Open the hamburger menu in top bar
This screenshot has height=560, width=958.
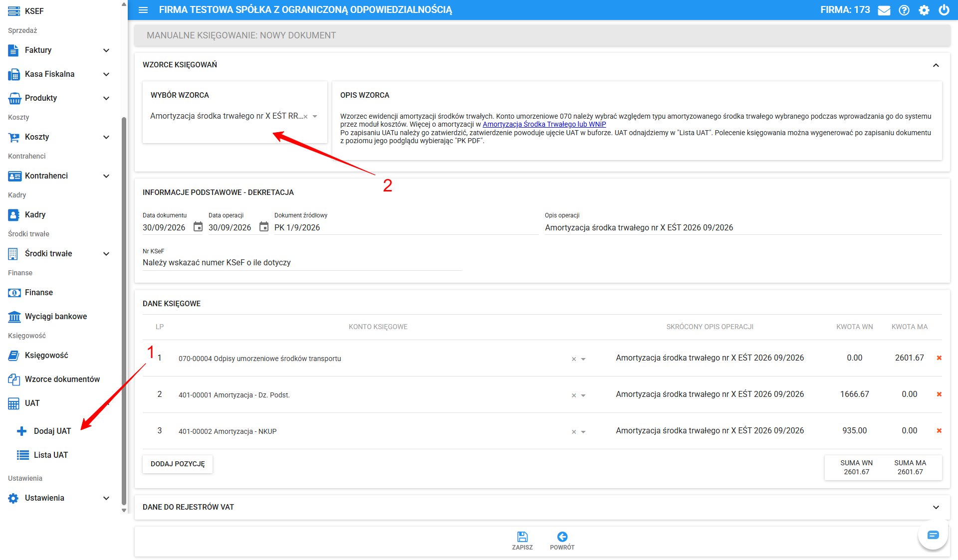tap(143, 10)
